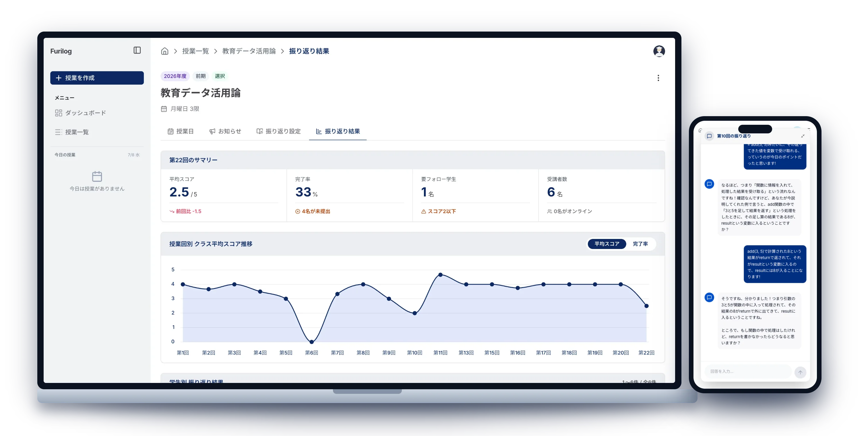Click the 今日は授業がありません message
Viewport: 868px width, 436px height.
pos(97,189)
